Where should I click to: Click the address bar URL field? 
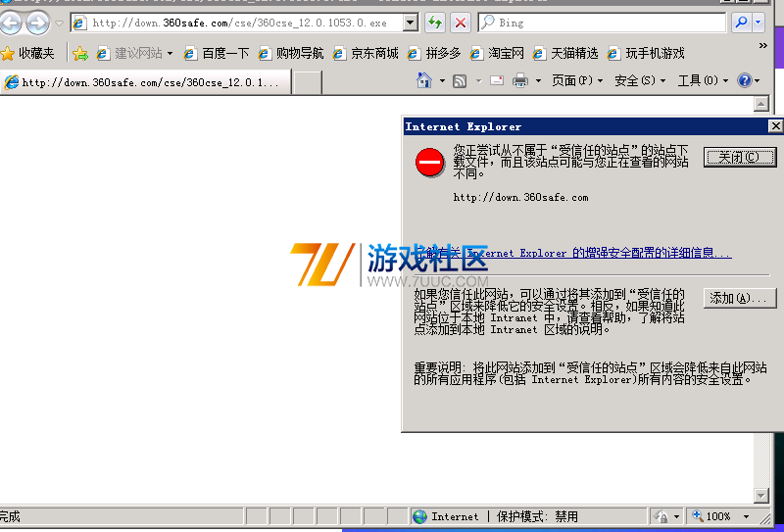point(237,23)
